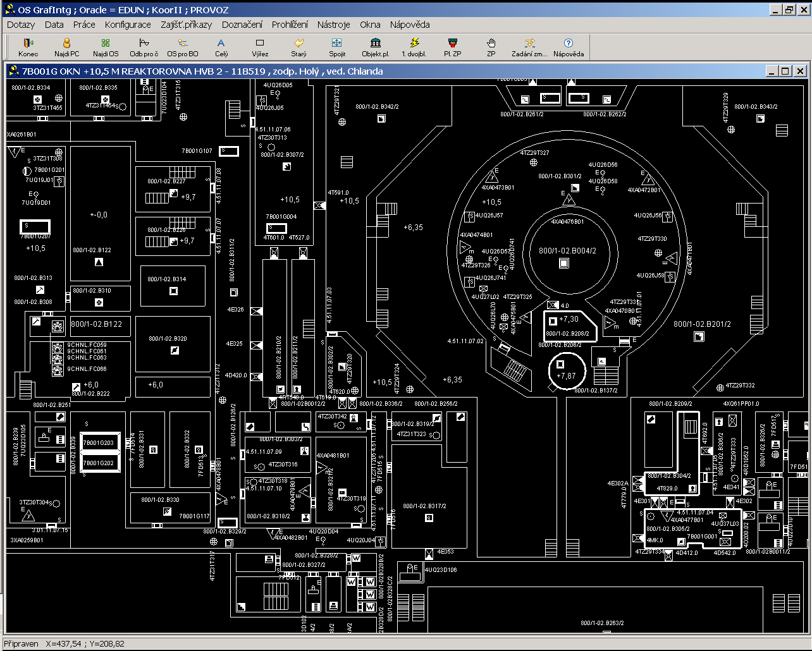Image resolution: width=812 pixels, height=651 pixels.
Task: Select room label 800/1-02.B201/2
Action: click(x=702, y=324)
